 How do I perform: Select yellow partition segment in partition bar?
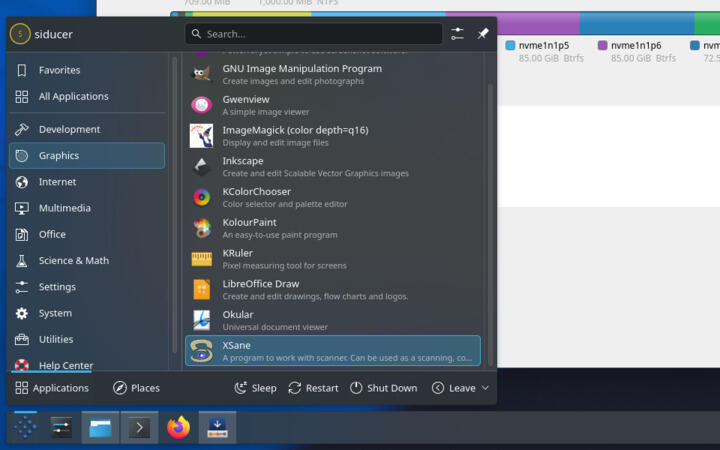pos(252,14)
